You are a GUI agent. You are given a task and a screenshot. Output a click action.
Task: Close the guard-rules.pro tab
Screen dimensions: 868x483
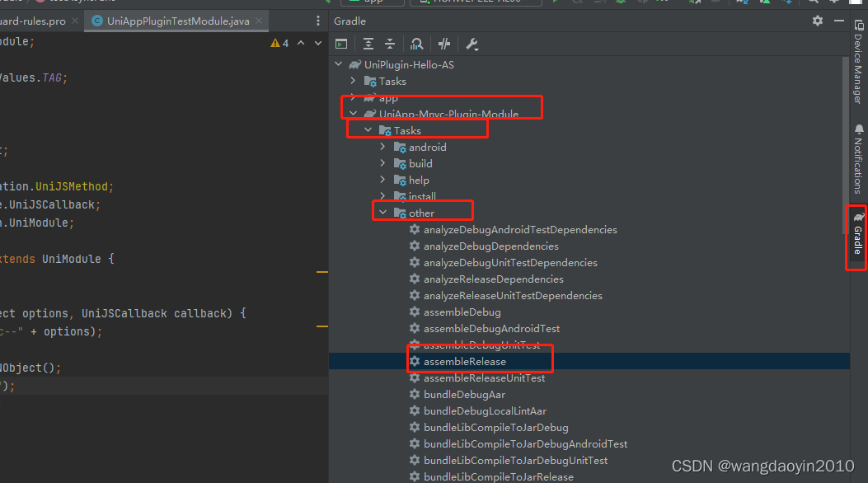[75, 21]
